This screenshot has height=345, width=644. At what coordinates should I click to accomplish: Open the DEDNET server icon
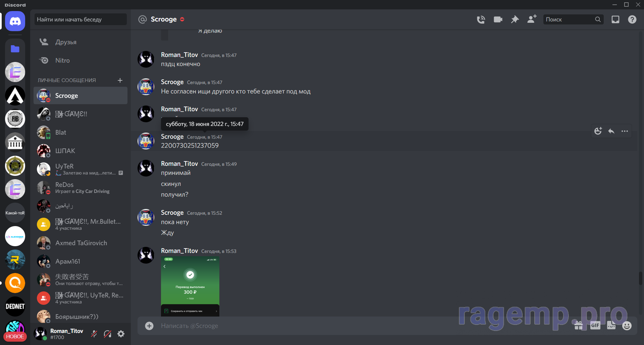pyautogui.click(x=15, y=306)
